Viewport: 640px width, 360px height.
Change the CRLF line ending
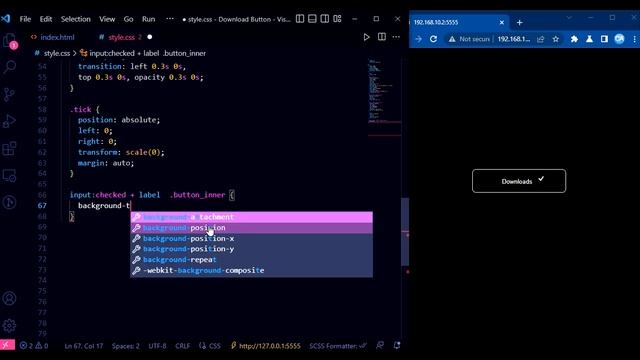(182, 346)
